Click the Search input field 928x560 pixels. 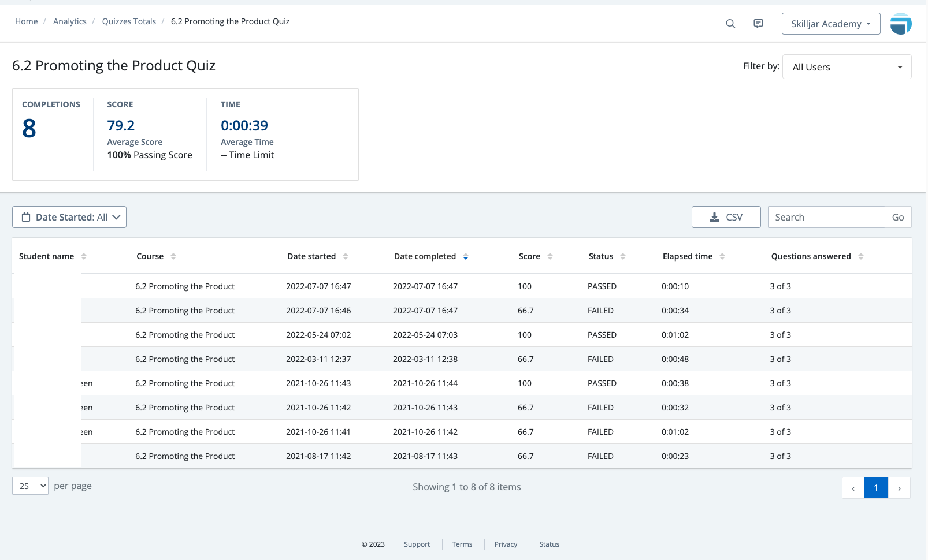pos(826,217)
